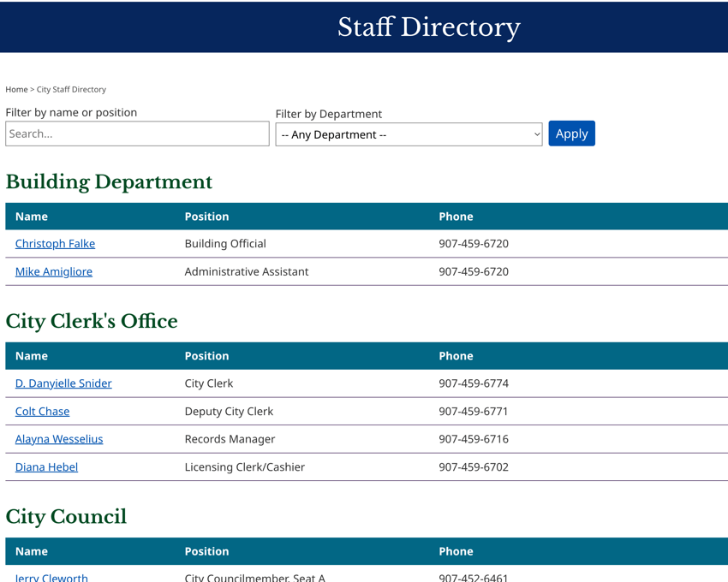Click the City Council section heading
The width and height of the screenshot is (728, 582).
(x=66, y=516)
